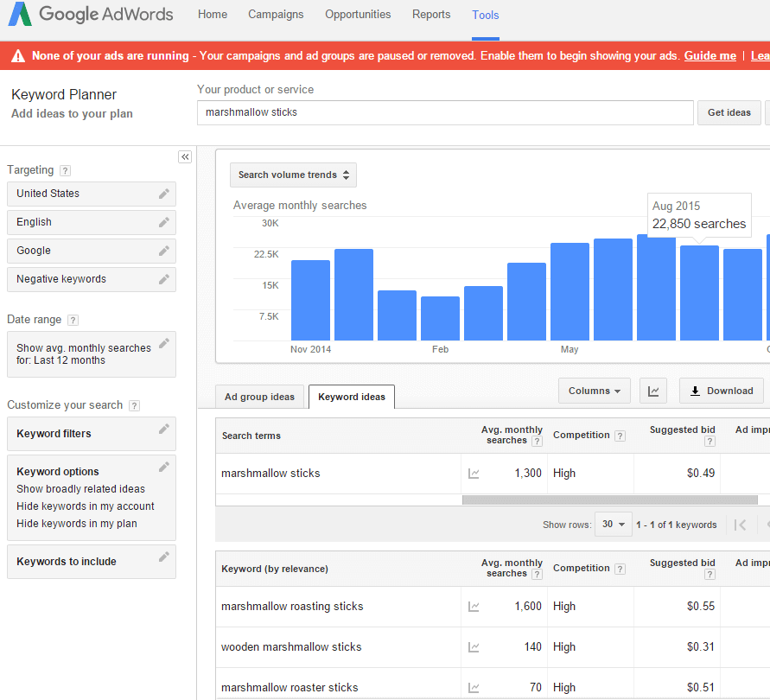This screenshot has height=700, width=770.
Task: Click the Google AdWords logo
Action: coord(91,14)
